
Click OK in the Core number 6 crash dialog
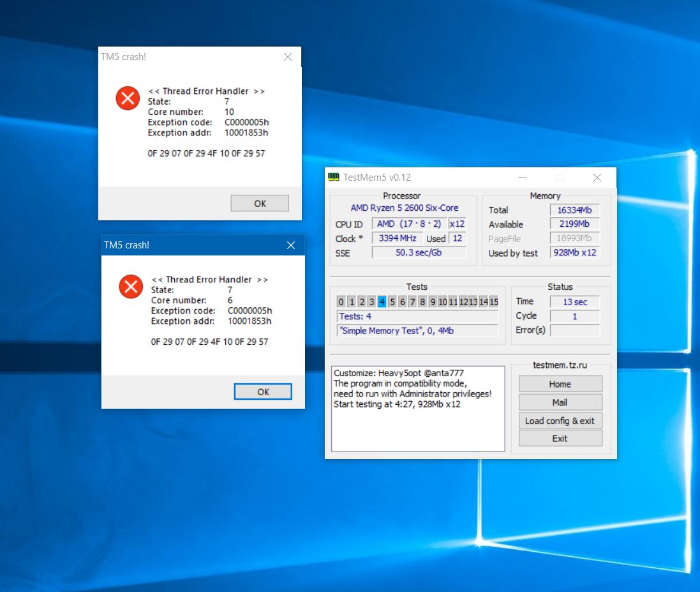pyautogui.click(x=263, y=392)
